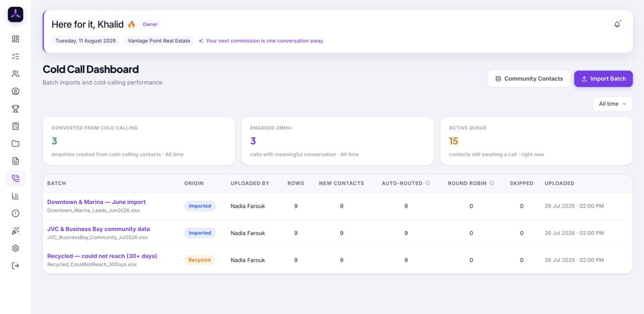This screenshot has width=644, height=314.
Task: Click the Imported badge in JVC row
Action: click(x=200, y=233)
